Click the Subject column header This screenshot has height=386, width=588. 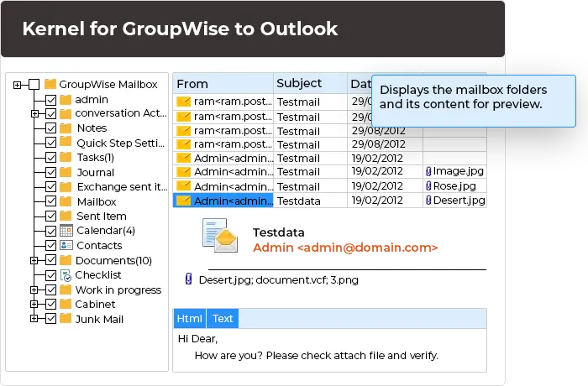pyautogui.click(x=310, y=83)
